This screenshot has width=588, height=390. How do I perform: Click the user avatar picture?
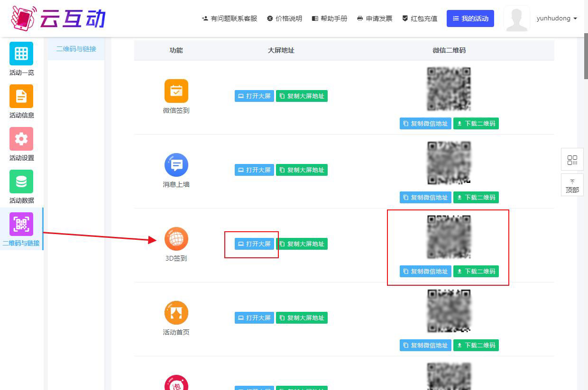(x=517, y=19)
